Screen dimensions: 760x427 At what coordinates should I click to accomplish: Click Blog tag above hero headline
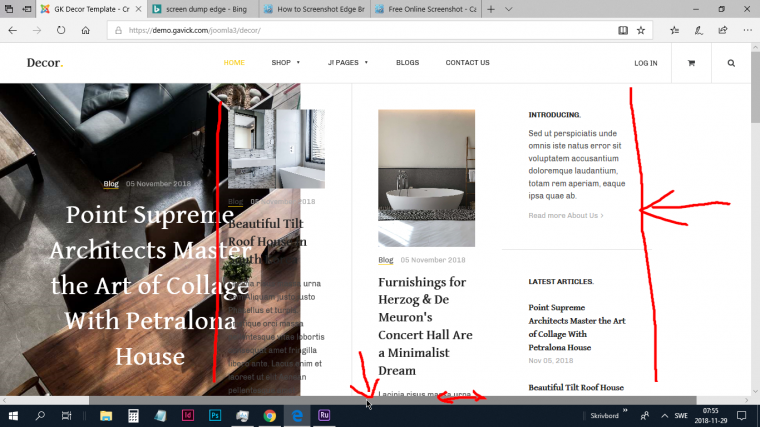[x=111, y=184]
